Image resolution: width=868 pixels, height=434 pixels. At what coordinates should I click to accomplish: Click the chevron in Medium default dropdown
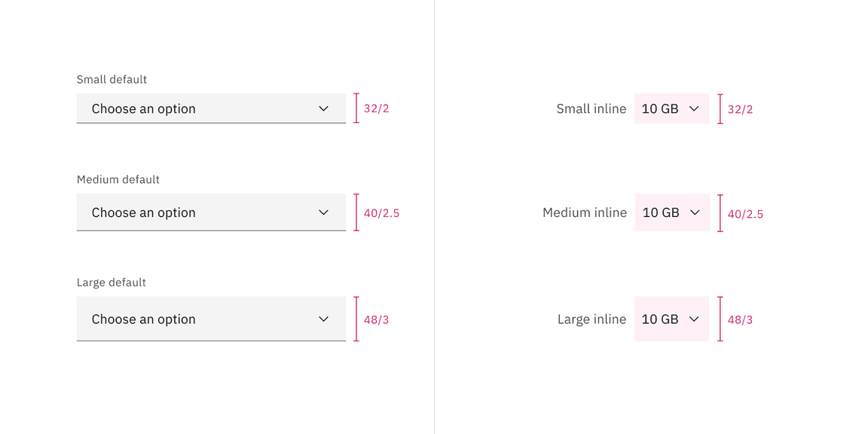323,212
